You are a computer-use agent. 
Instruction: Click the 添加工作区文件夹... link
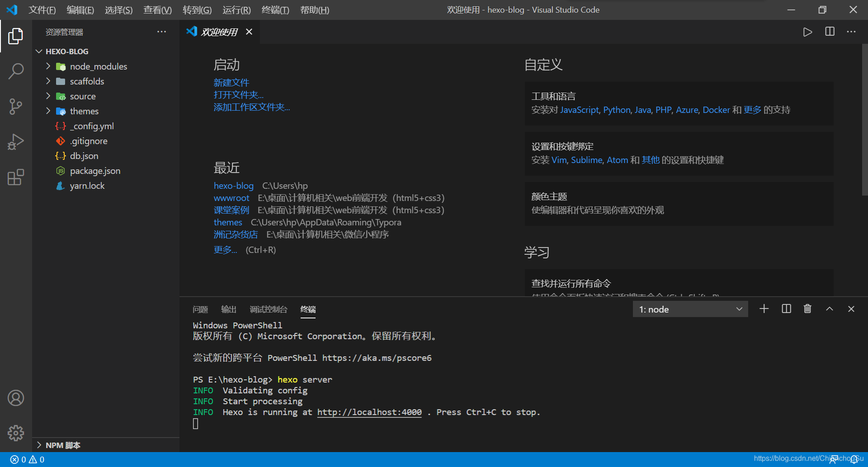252,107
